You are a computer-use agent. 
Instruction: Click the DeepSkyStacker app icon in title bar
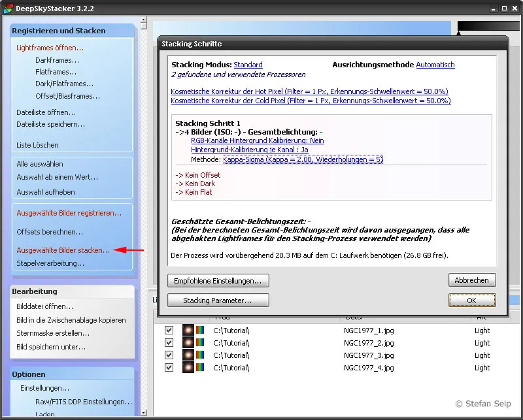coord(8,8)
